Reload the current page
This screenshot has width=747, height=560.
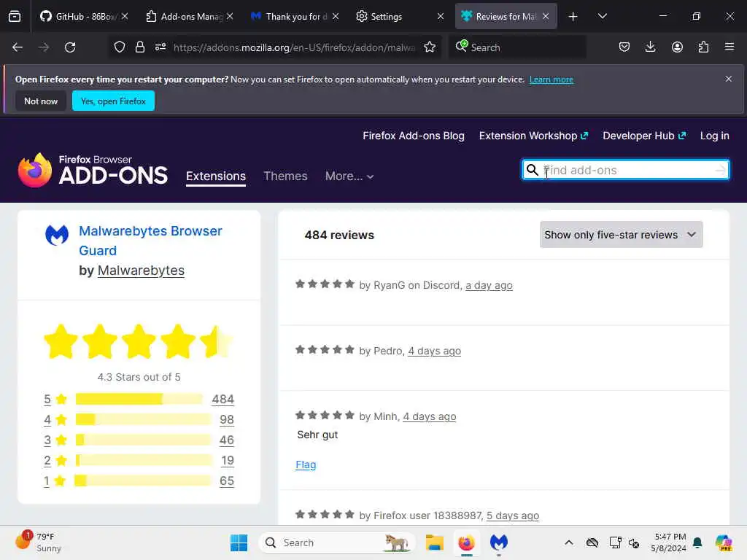pos(70,47)
